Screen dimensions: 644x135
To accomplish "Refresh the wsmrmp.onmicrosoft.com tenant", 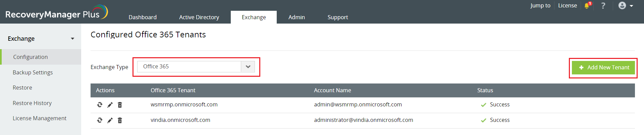I will tap(100, 105).
